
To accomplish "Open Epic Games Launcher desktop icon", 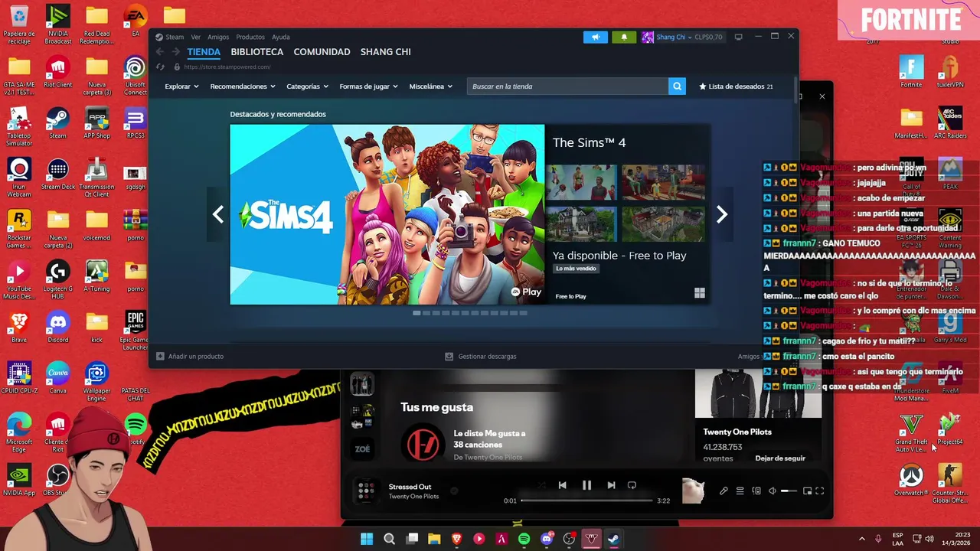I will (x=136, y=331).
